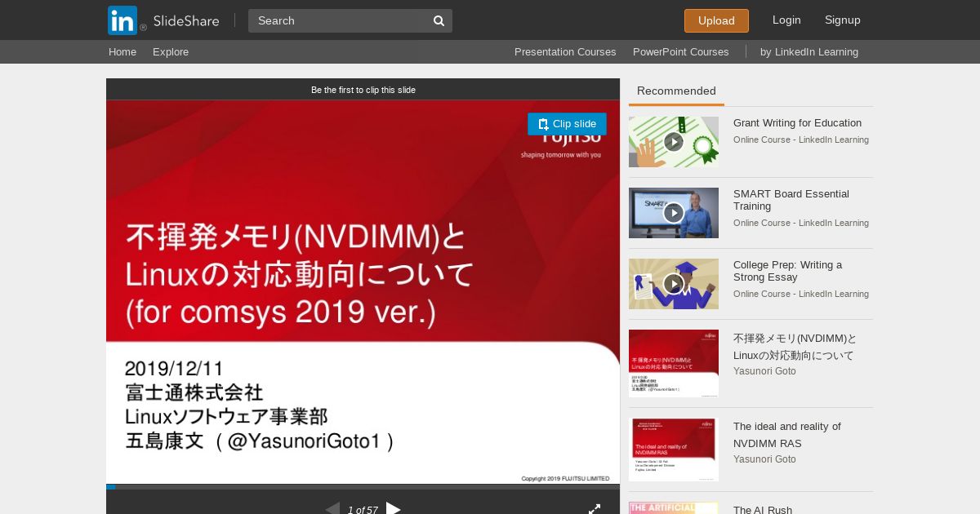Viewport: 980px width, 514px height.
Task: Advance to the next slide arrow
Action: coord(394,509)
